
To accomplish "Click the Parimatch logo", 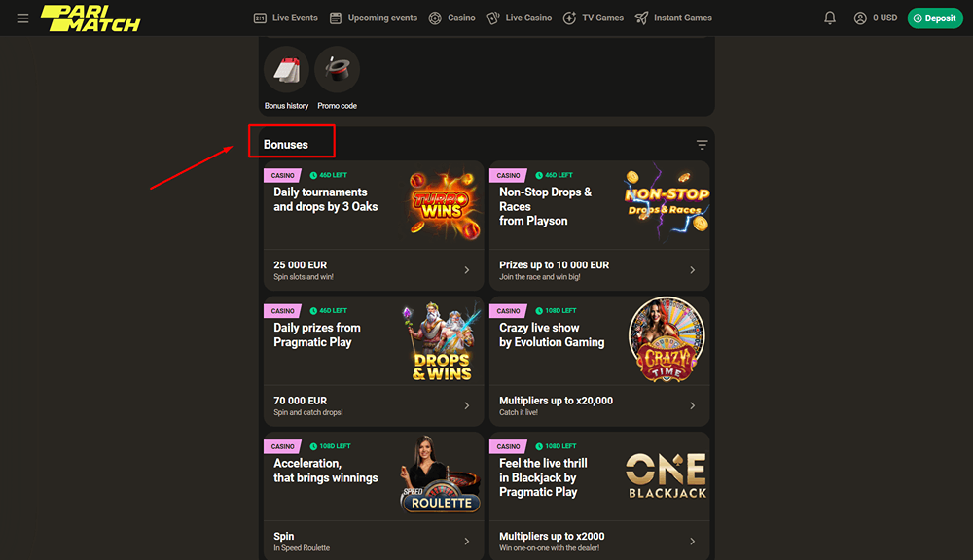I will 90,17.
